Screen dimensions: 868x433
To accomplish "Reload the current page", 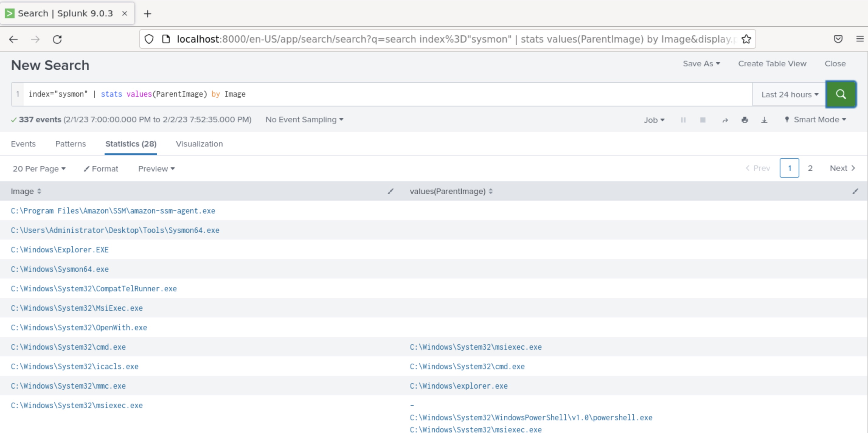I will coord(57,40).
